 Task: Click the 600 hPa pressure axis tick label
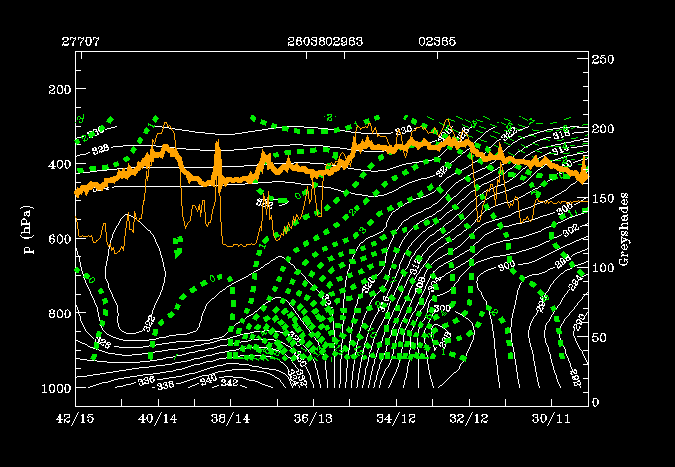58,239
